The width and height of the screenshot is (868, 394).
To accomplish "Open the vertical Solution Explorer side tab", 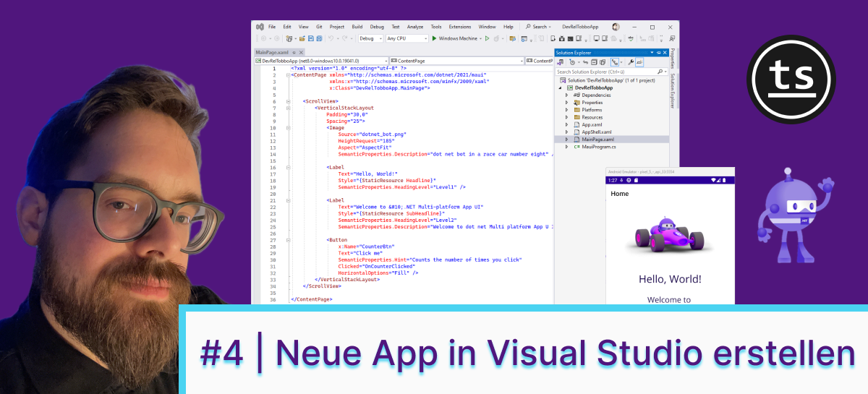I will (673, 90).
